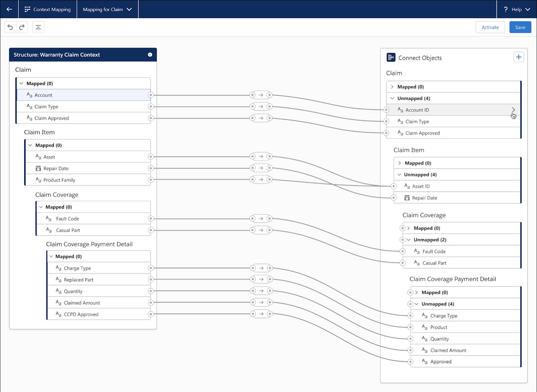Open the Mapping for Claim dropdown
Screen dimensions: 537x392
click(107, 9)
